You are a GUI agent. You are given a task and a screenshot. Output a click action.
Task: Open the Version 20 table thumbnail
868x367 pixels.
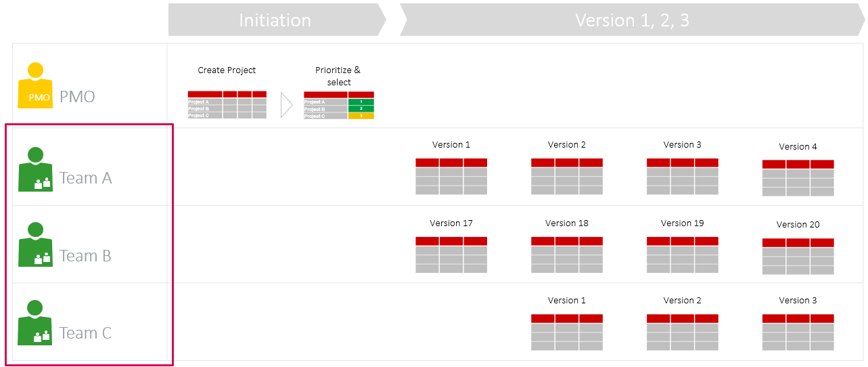coord(798,256)
